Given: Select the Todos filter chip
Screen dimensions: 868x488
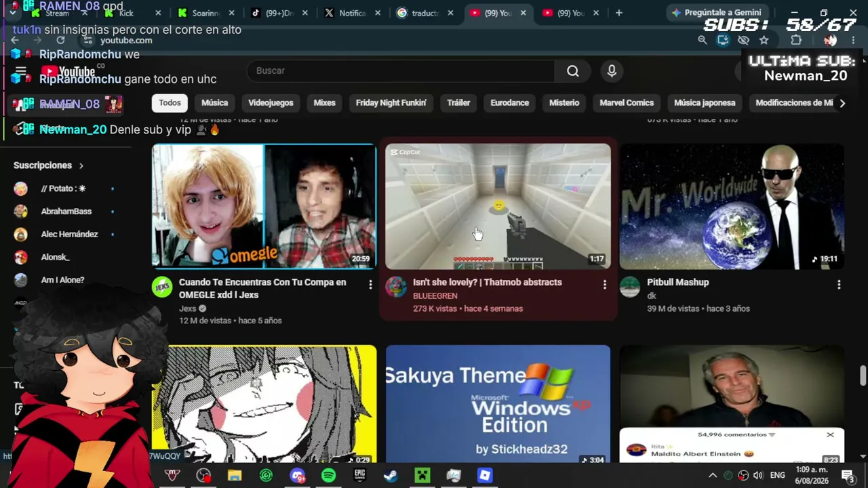Looking at the screenshot, I should click(170, 103).
